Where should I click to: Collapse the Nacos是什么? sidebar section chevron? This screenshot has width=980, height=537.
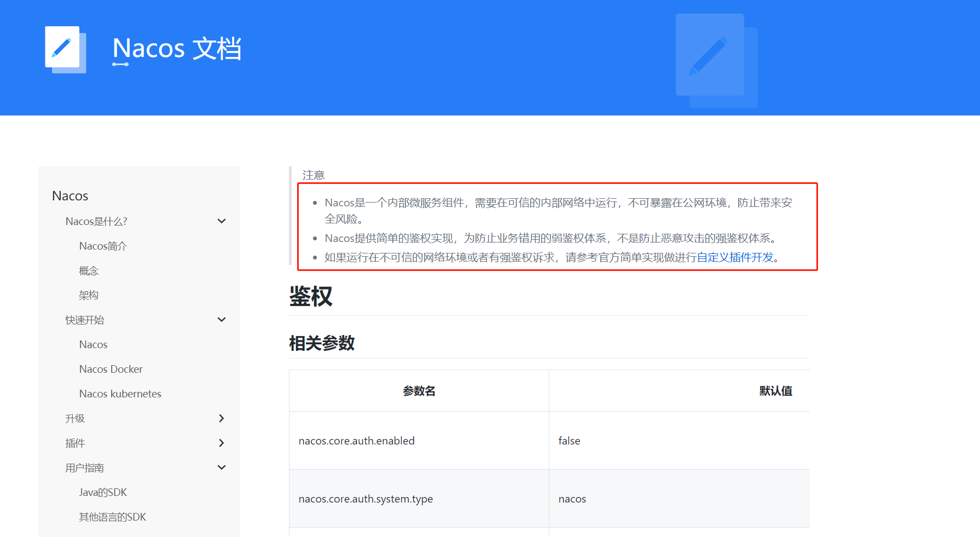click(222, 221)
